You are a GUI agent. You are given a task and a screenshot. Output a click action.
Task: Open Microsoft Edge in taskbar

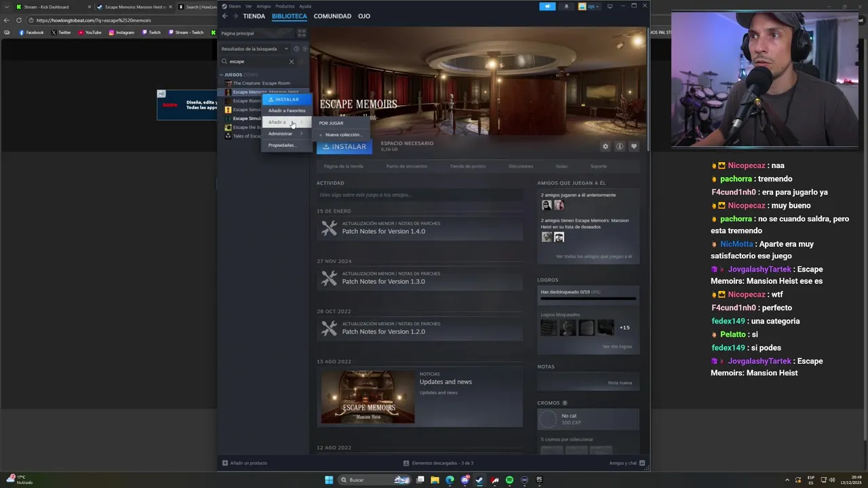click(450, 480)
